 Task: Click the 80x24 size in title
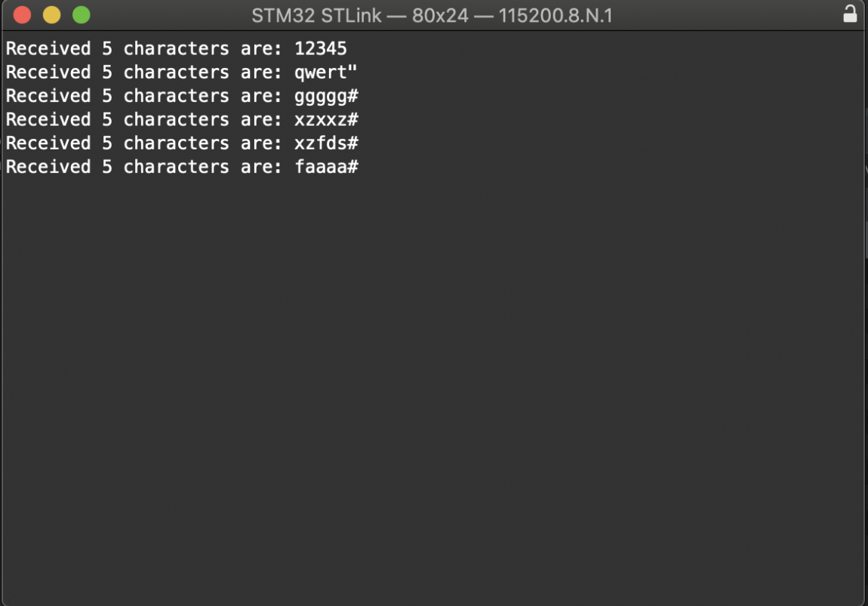[441, 15]
